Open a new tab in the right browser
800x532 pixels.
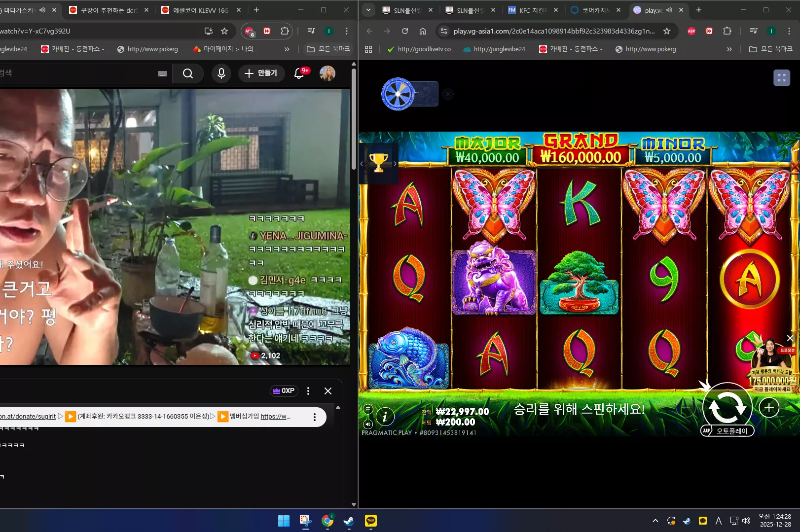tap(698, 10)
